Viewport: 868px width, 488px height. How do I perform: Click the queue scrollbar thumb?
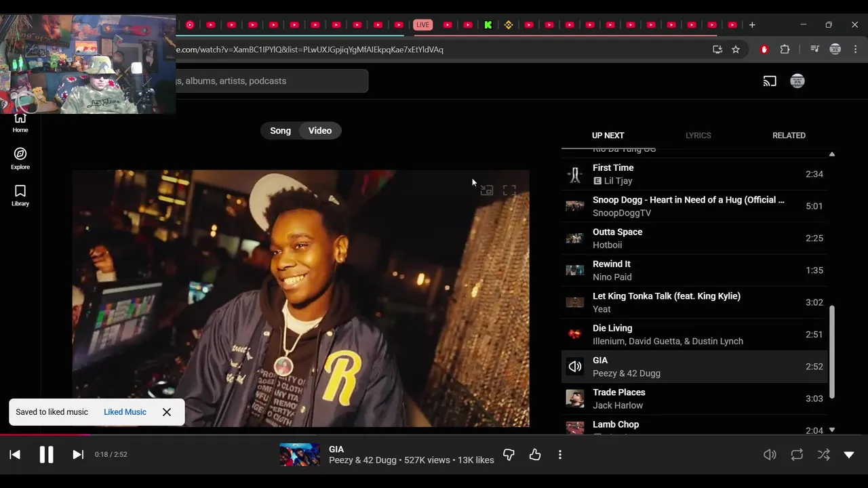tap(832, 352)
